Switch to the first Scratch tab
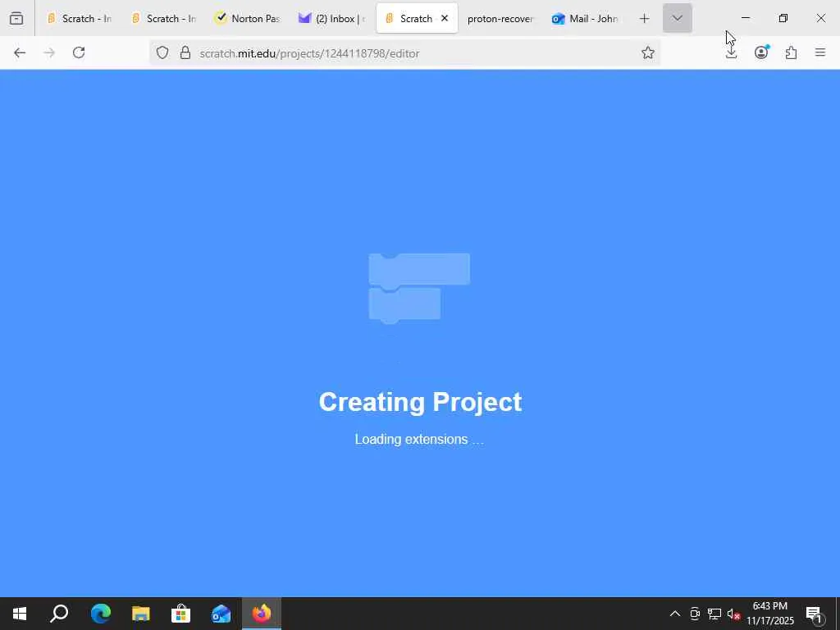Image resolution: width=840 pixels, height=630 pixels. (x=79, y=18)
